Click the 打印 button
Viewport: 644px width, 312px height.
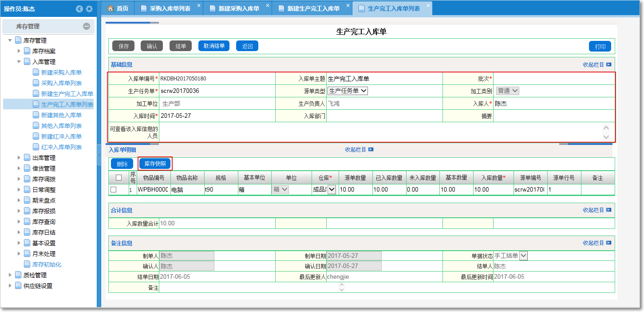[x=600, y=47]
